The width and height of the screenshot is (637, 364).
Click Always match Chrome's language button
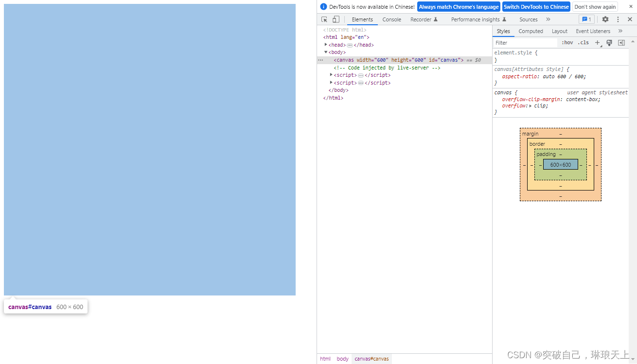pos(459,7)
